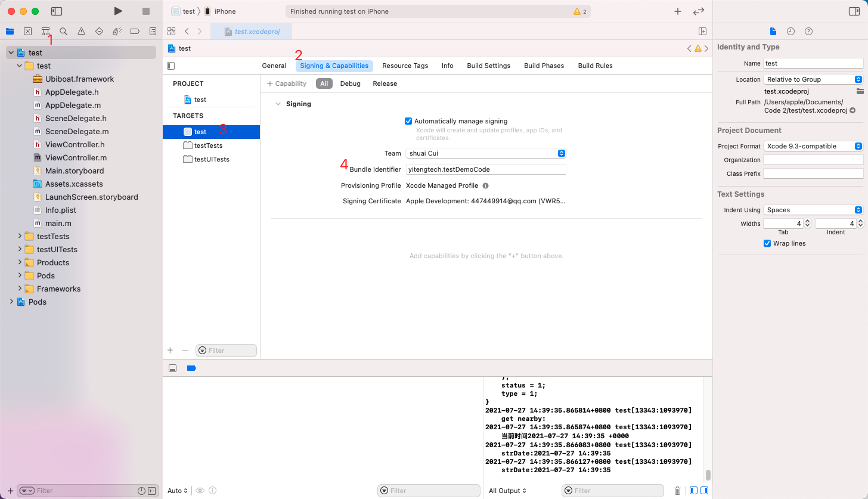Toggle the navigator sidebar visibility
This screenshot has height=499, width=868.
[57, 11]
